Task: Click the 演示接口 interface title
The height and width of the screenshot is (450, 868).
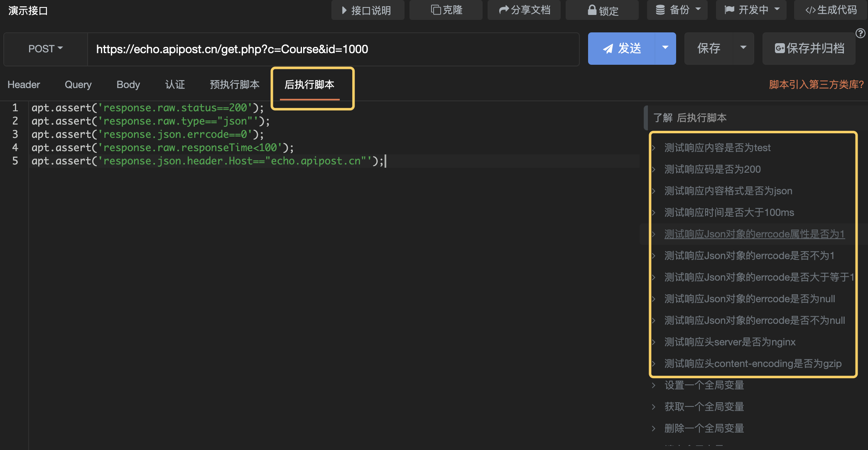Action: coord(28,11)
